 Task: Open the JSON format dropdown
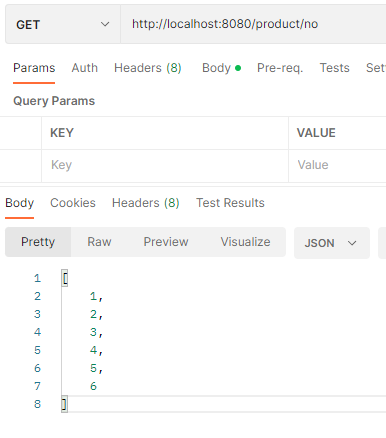(332, 243)
